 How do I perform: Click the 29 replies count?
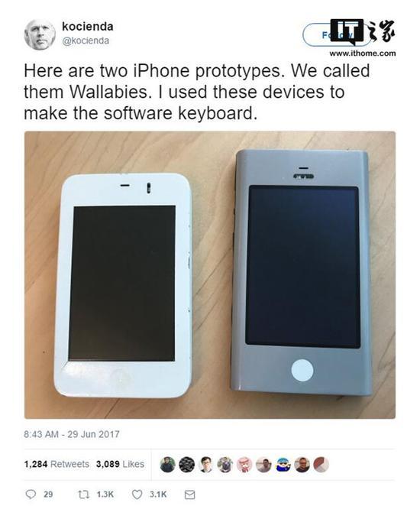48,495
